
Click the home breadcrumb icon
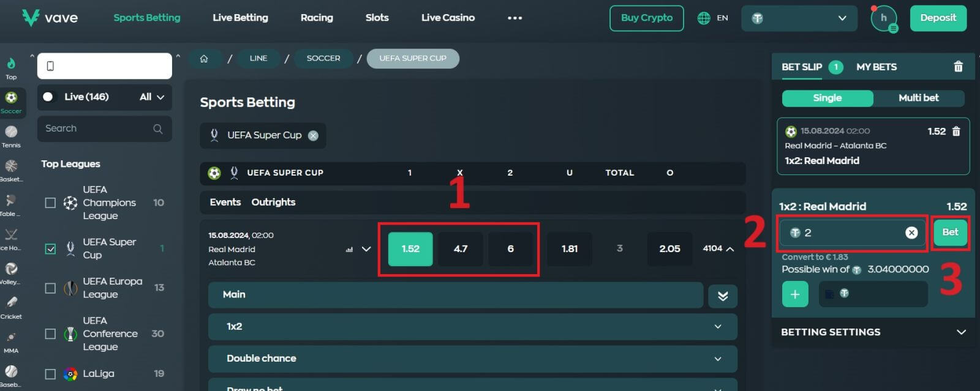204,59
